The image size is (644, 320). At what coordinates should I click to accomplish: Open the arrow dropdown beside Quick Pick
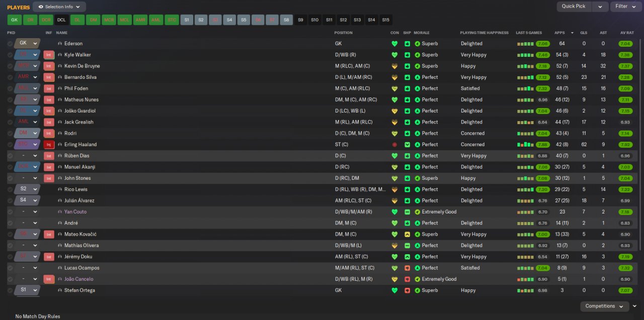pos(600,7)
